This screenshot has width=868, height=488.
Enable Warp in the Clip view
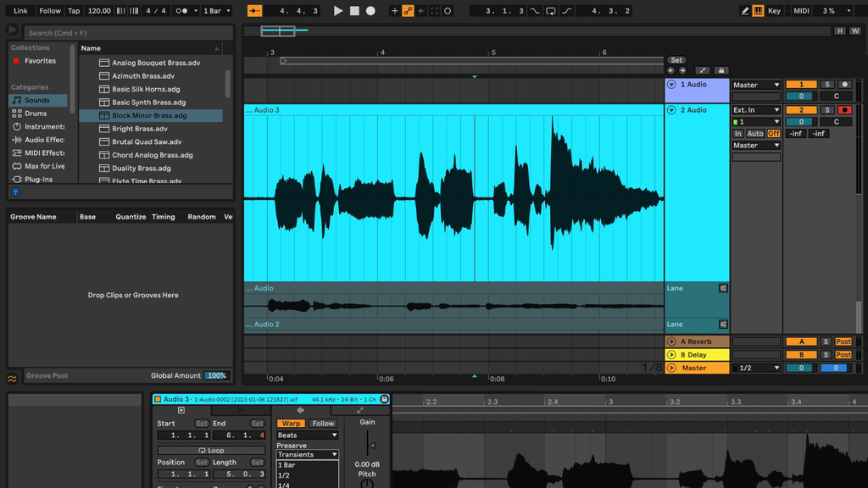[291, 423]
